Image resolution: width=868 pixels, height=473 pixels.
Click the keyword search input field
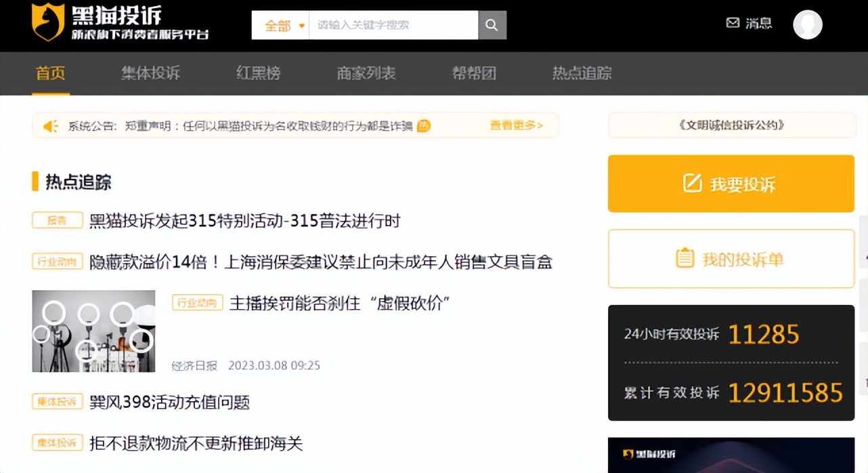[x=393, y=24]
